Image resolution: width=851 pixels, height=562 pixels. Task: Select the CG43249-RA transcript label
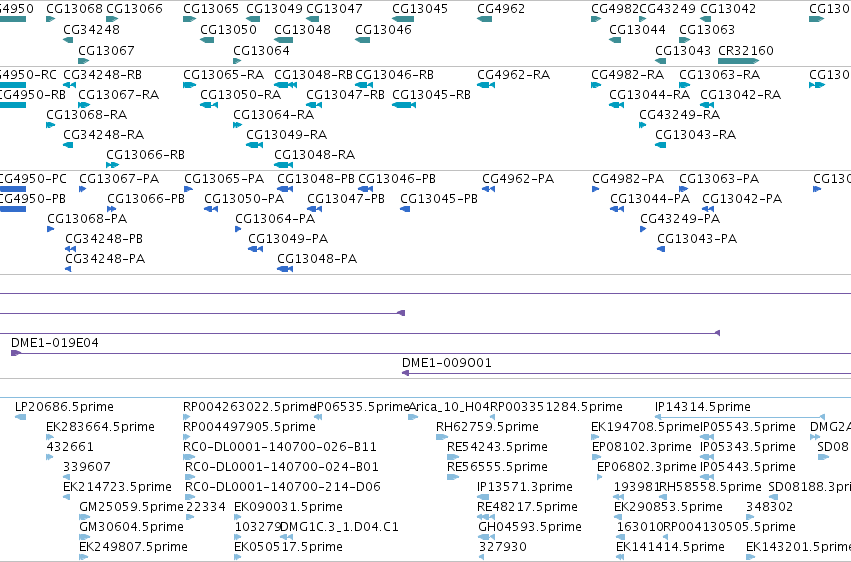coord(679,115)
